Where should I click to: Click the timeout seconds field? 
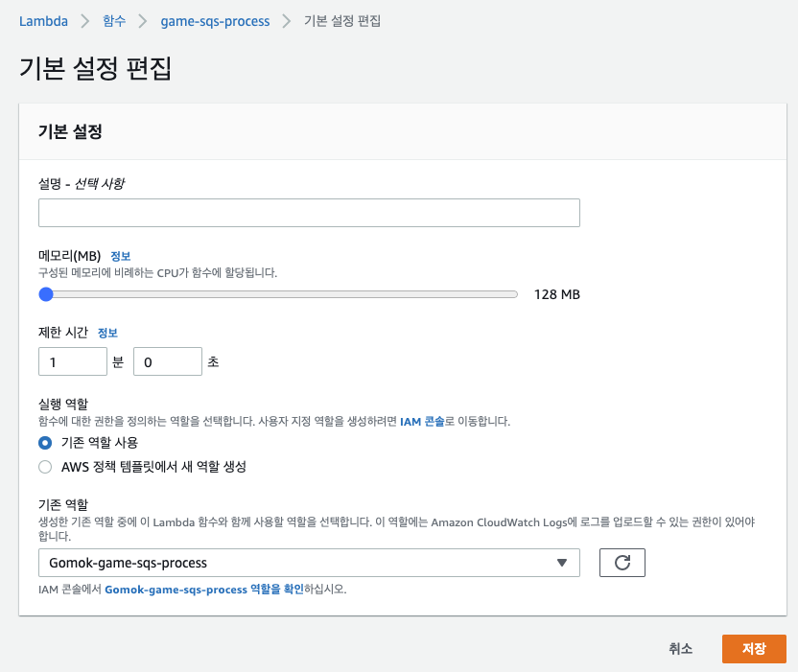(x=168, y=361)
